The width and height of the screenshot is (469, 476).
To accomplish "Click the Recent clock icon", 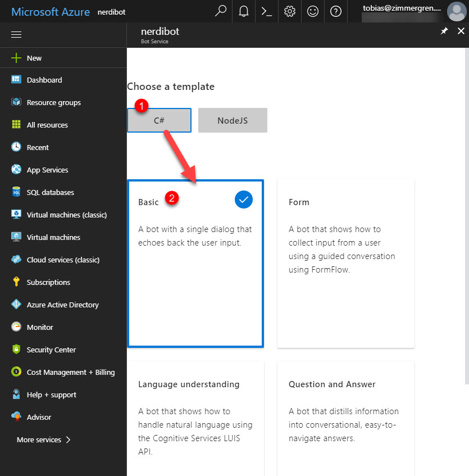I will pos(16,147).
